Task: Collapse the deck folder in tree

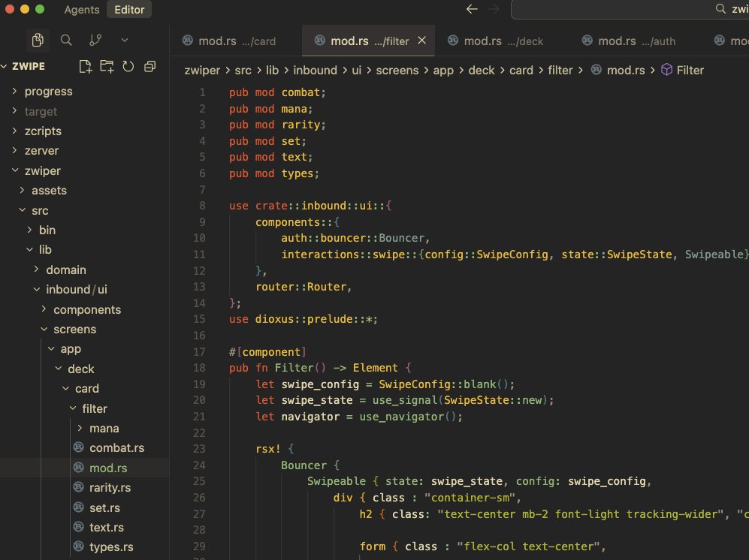Action: (x=59, y=369)
